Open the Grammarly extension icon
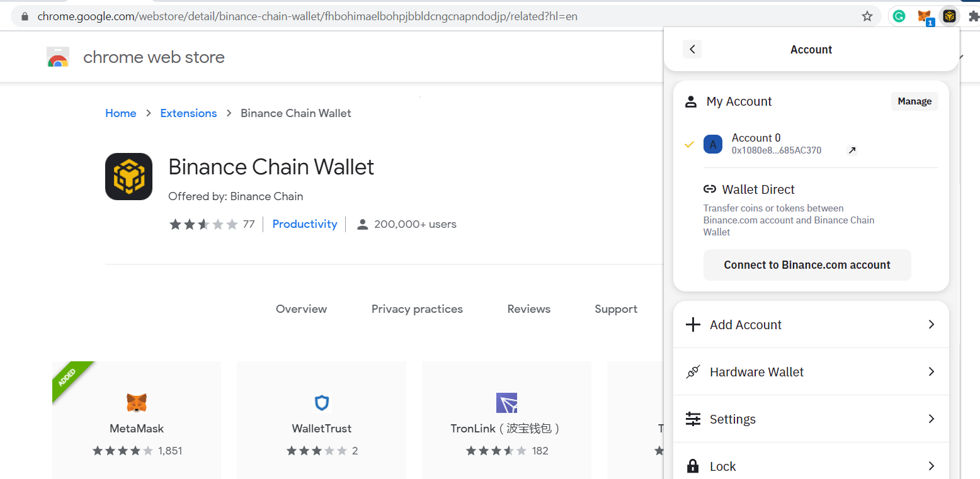Viewport: 980px width, 479px height. tap(899, 16)
